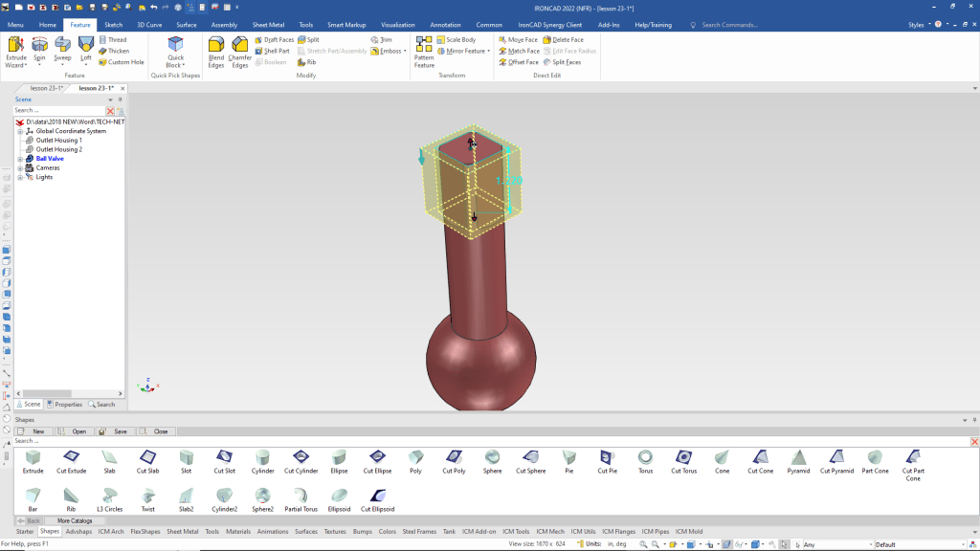Image resolution: width=980 pixels, height=551 pixels.
Task: Expand the Ball Valve tree node
Action: click(20, 159)
